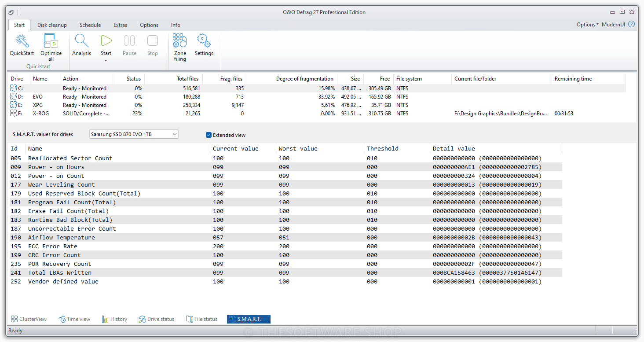Open the Options dropdown at top right
Viewport: 644px width, 342px height.
coord(588,25)
